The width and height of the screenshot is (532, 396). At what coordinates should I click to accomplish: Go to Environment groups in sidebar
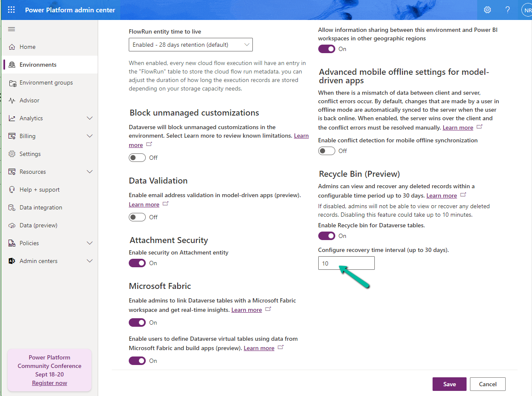point(46,82)
